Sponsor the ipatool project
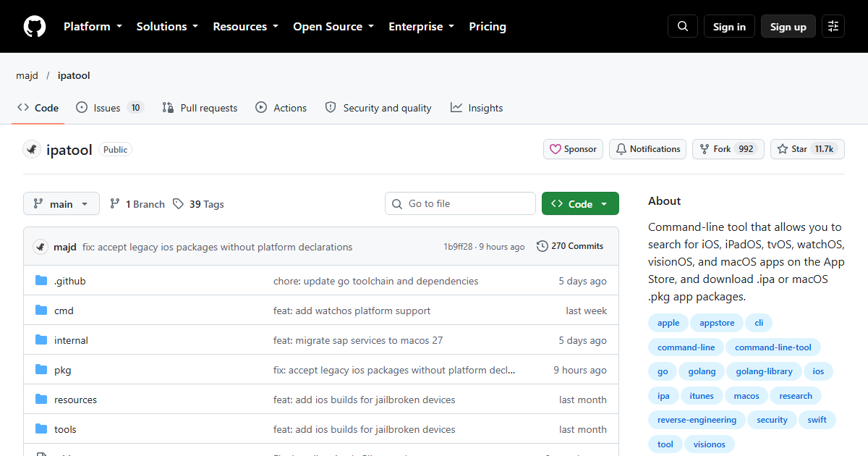 [x=574, y=149]
